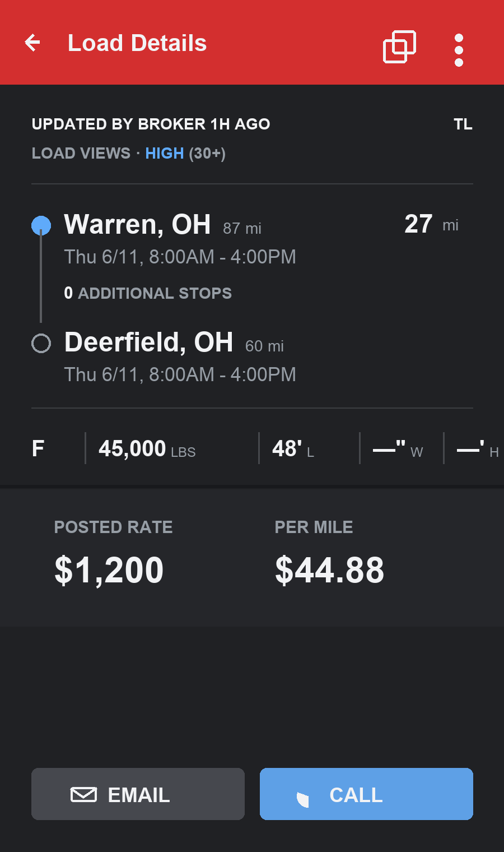Tap the $44.88 per mile value
Viewport: 504px width, 852px height.
pos(329,569)
